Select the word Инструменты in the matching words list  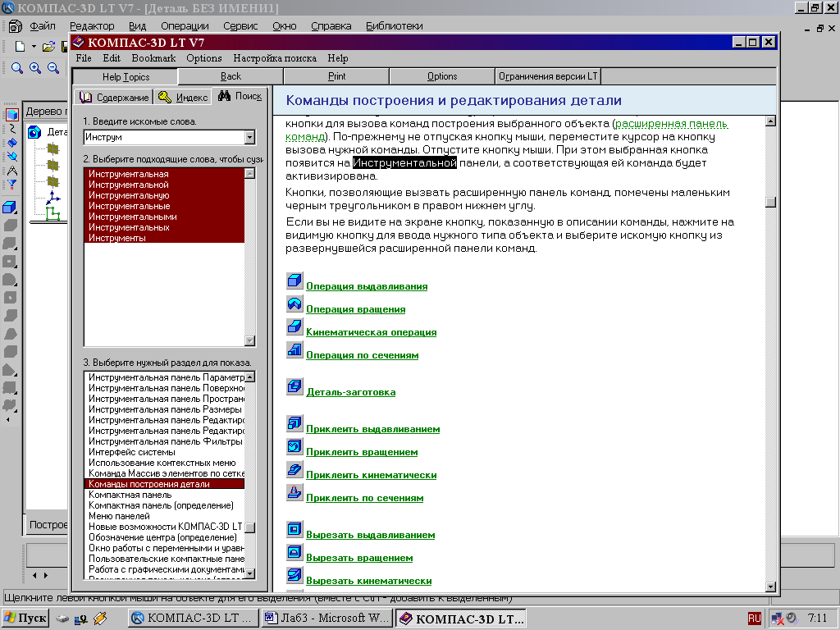(x=164, y=238)
